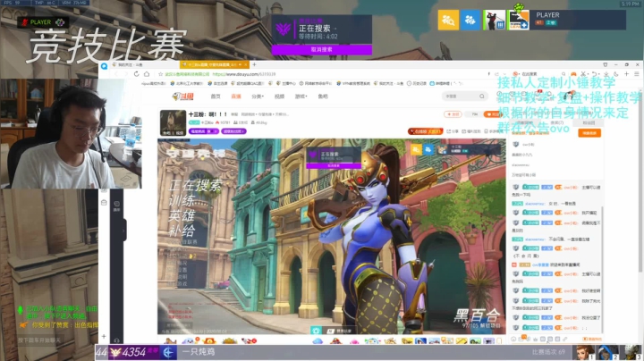Go to the browser home page icon
This screenshot has width=644, height=361.
click(x=147, y=74)
